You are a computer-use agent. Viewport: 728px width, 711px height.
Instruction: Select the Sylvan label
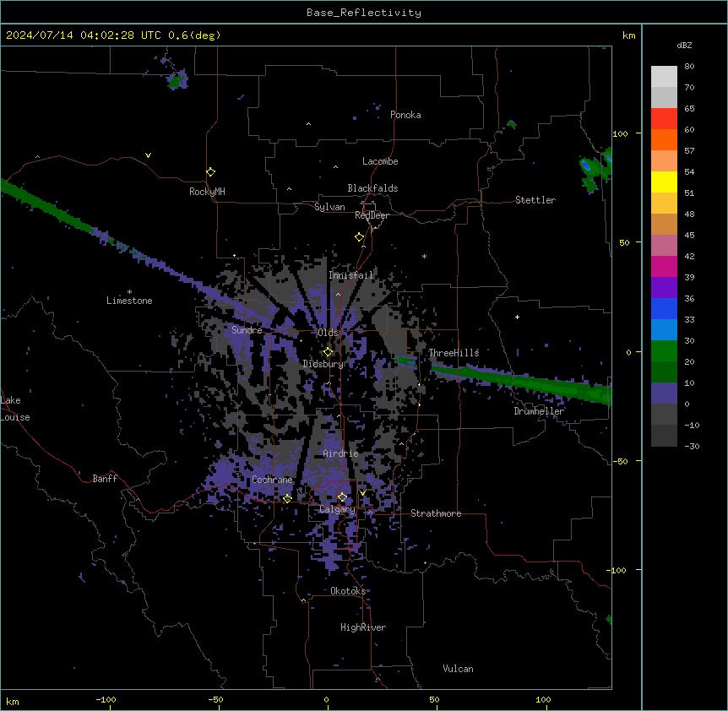tap(329, 207)
